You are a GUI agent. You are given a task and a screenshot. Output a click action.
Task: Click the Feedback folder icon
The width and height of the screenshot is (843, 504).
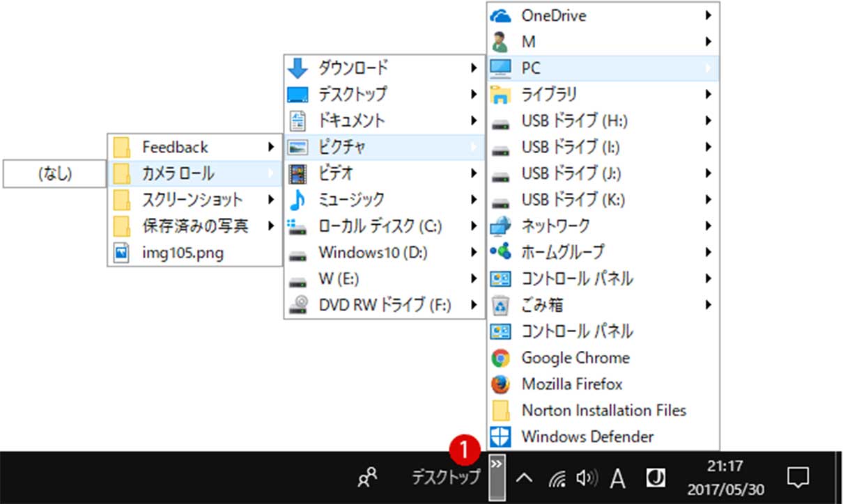coord(122,147)
